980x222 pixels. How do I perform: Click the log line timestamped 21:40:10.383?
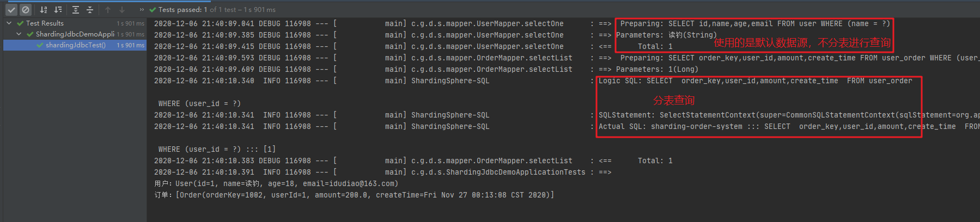pyautogui.click(x=413, y=161)
